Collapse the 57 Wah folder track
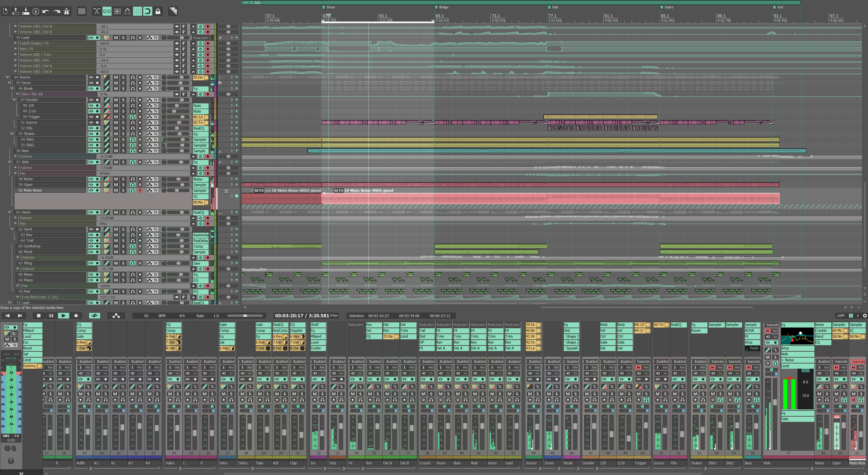Image resolution: width=868 pixels, height=475 pixels. (x=9, y=162)
